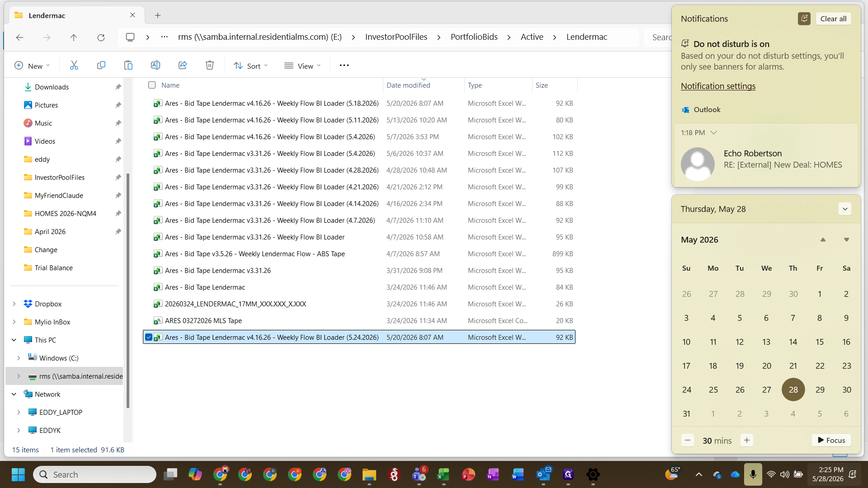The height and width of the screenshot is (488, 868).
Task: Click the InvestorPoolFiles breadcrumb
Action: [396, 37]
